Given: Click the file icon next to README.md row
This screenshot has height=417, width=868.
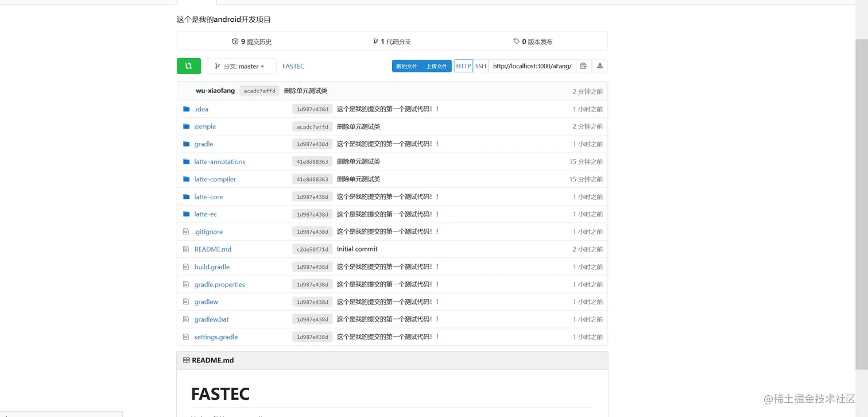Looking at the screenshot, I should pos(186,249).
